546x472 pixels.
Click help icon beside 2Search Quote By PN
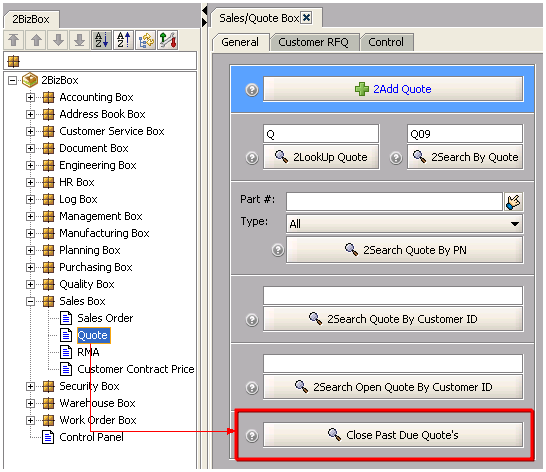(x=278, y=250)
